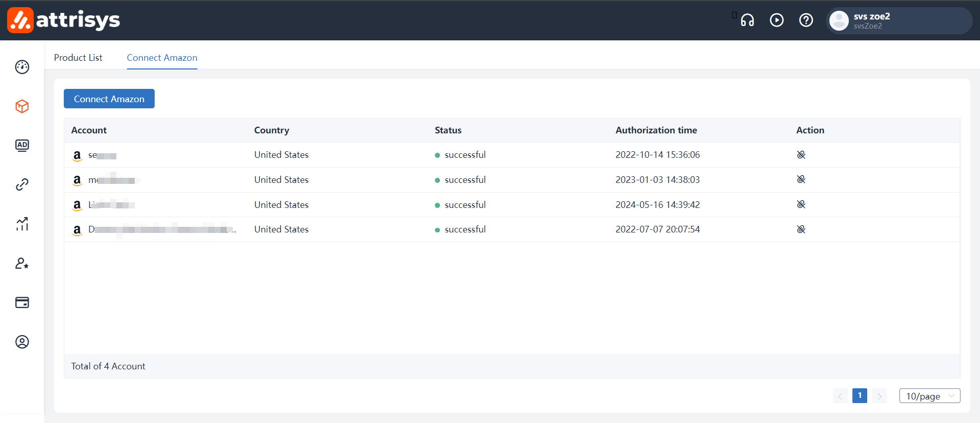
Task: Click the headset support icon
Action: tap(747, 20)
